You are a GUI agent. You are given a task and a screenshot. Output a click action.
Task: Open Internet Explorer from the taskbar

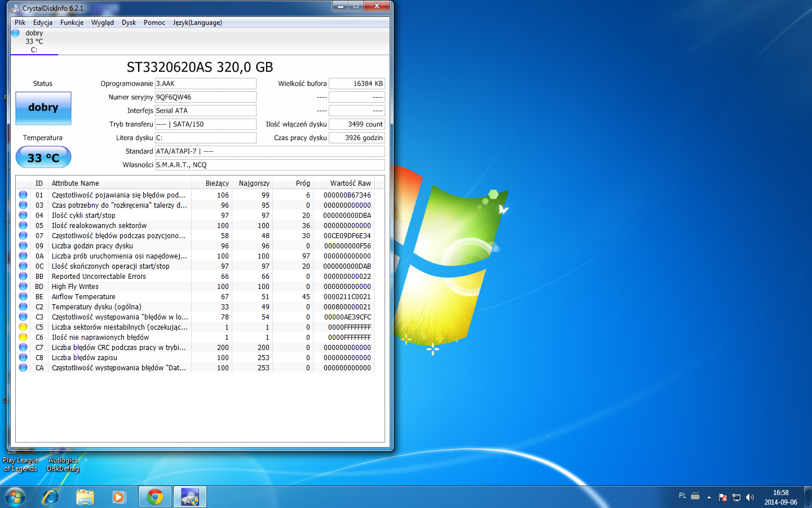pyautogui.click(x=51, y=497)
